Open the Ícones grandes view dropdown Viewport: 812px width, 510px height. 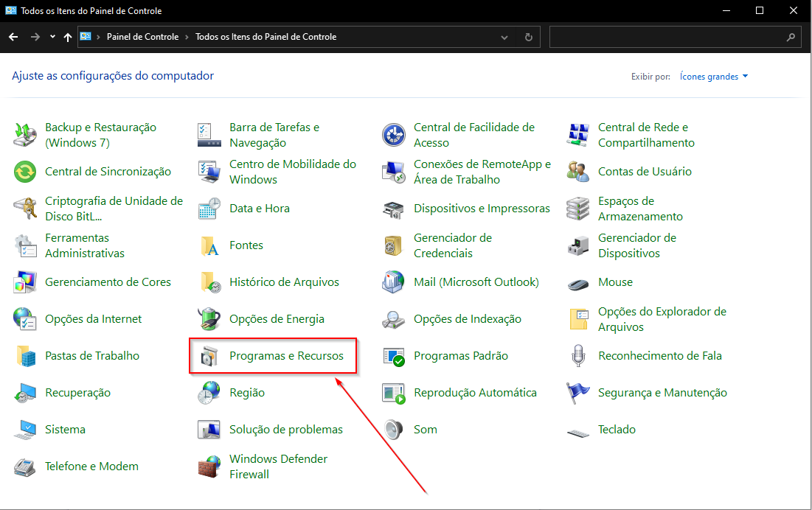click(714, 77)
